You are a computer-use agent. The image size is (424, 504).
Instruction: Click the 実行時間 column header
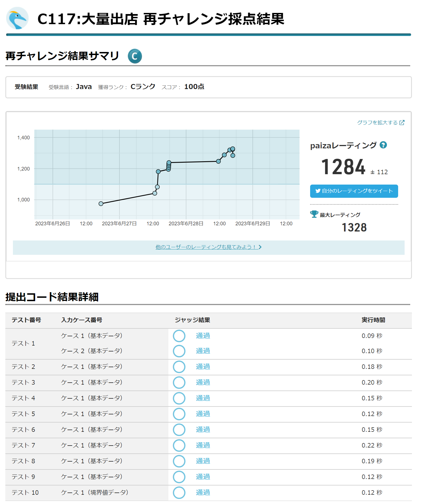[373, 320]
